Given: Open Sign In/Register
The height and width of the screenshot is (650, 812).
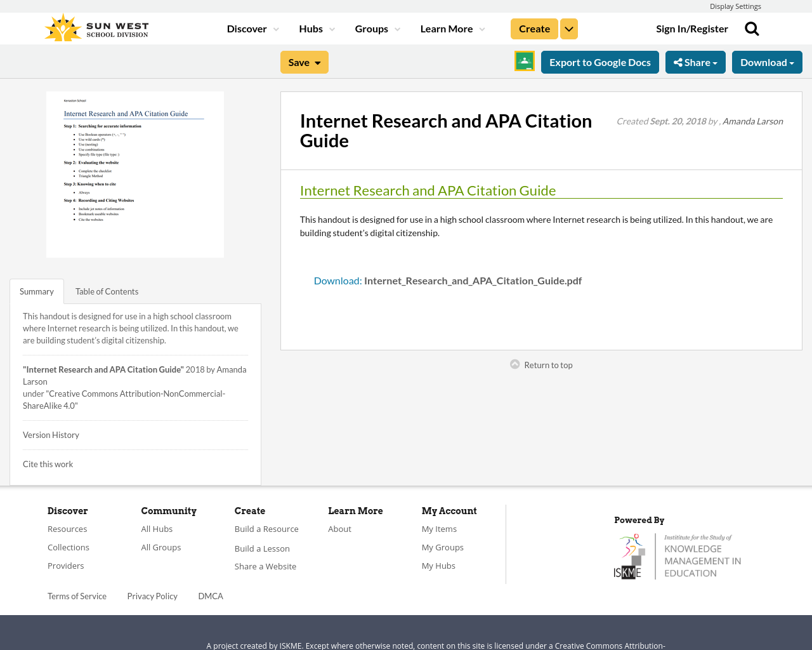Looking at the screenshot, I should coord(692,27).
